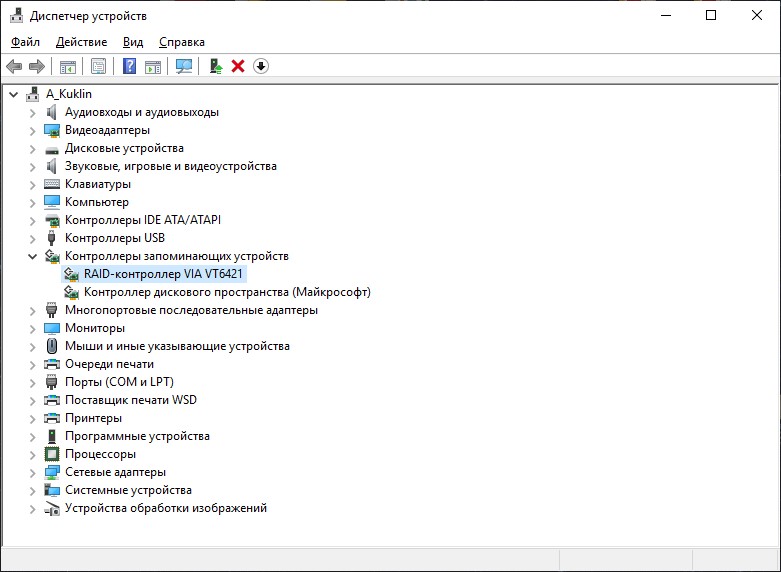The height and width of the screenshot is (572, 781).
Task: Expand Многопортовые последовательные адаптеры chevron
Action: tap(33, 310)
